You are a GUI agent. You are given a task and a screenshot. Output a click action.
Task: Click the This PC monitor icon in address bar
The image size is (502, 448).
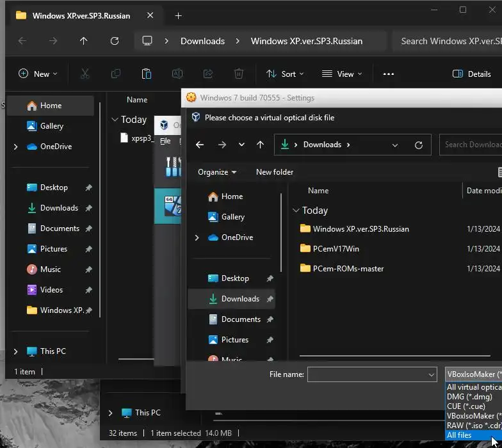pos(147,41)
